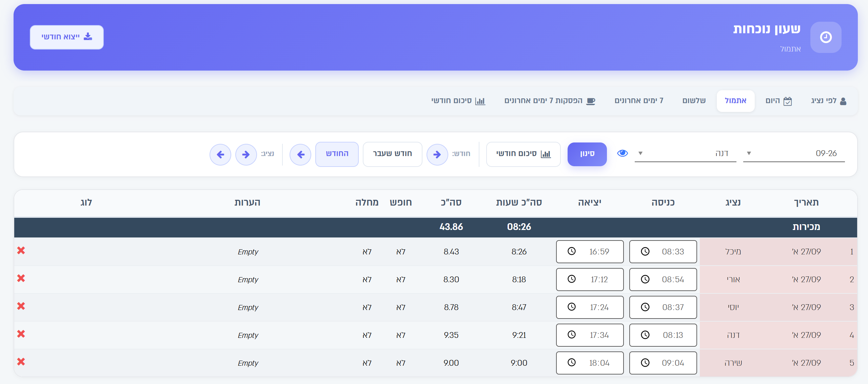The width and height of the screenshot is (868, 384).
Task: Click the clock icon in the 17:34 field
Action: [x=572, y=335]
